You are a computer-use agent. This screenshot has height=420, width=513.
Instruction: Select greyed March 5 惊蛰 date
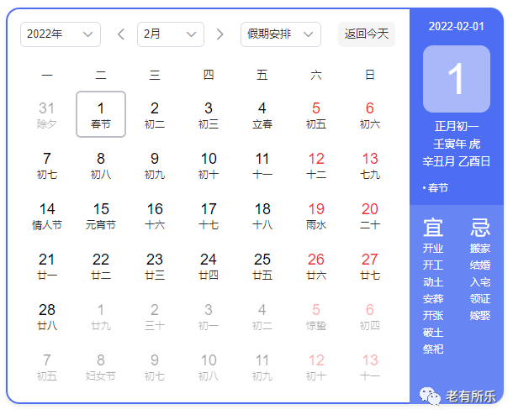point(316,317)
